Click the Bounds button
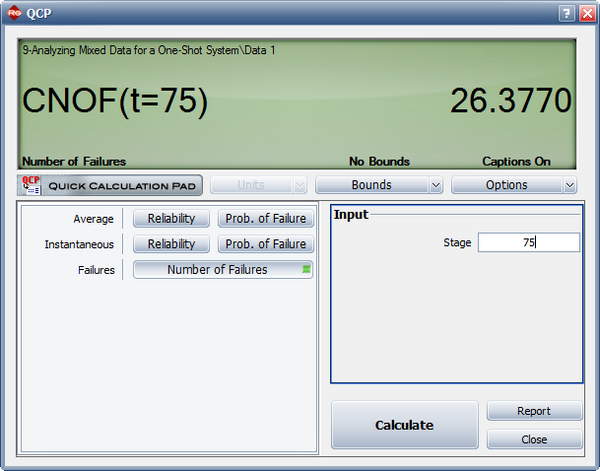Screen dimensions: 600x471 372,185
